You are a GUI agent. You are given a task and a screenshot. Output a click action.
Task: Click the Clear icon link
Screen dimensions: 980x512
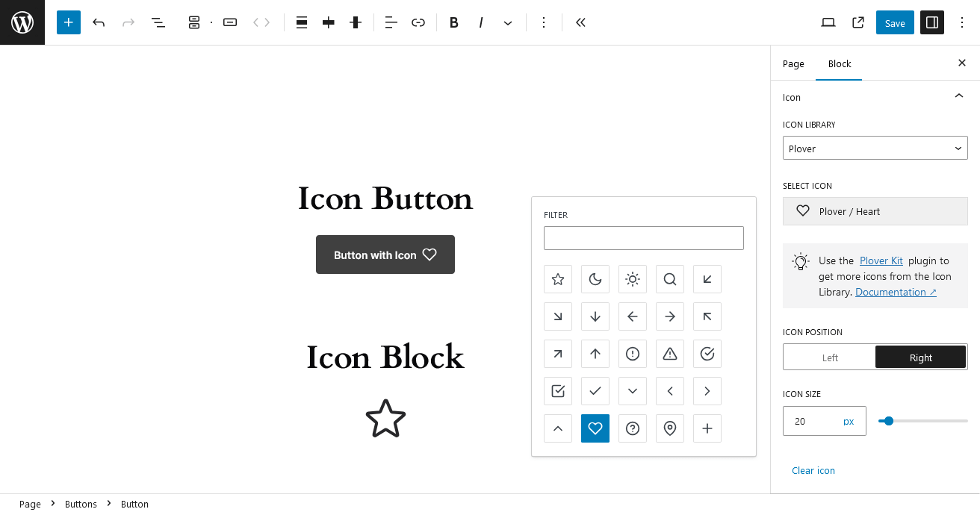[x=813, y=470]
